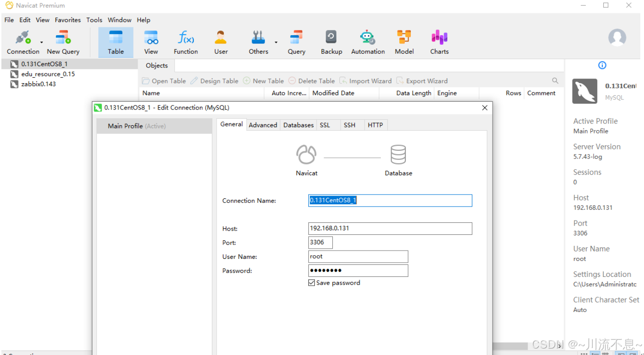Open the View menu
This screenshot has width=644, height=355.
(42, 20)
